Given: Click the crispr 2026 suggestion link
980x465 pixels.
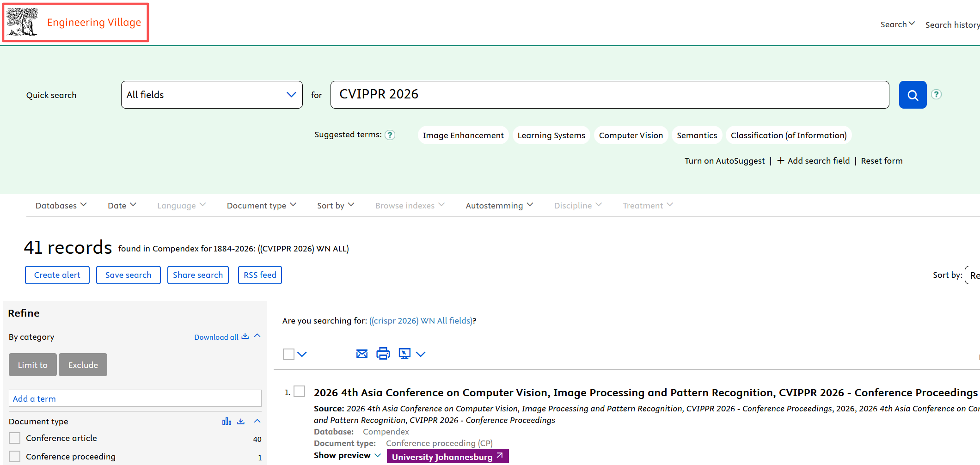Looking at the screenshot, I should 421,321.
